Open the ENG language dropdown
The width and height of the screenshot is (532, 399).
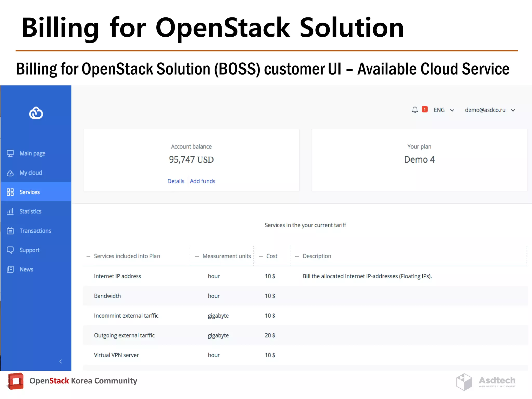(x=444, y=110)
